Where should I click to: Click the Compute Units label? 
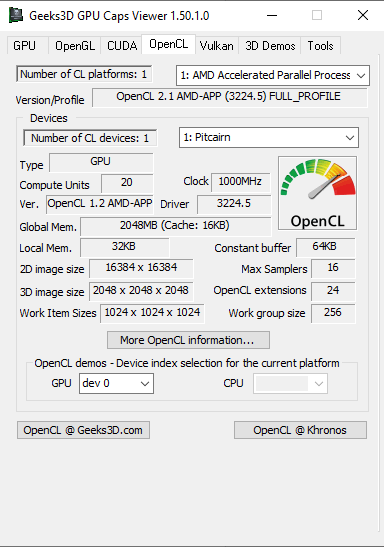pyautogui.click(x=54, y=185)
